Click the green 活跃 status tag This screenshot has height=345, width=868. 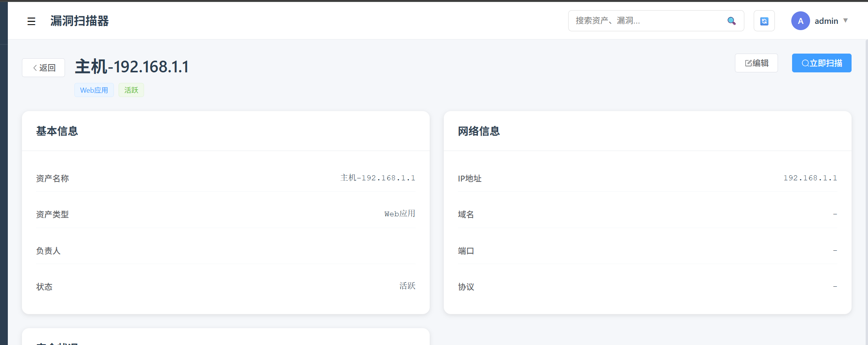(131, 90)
